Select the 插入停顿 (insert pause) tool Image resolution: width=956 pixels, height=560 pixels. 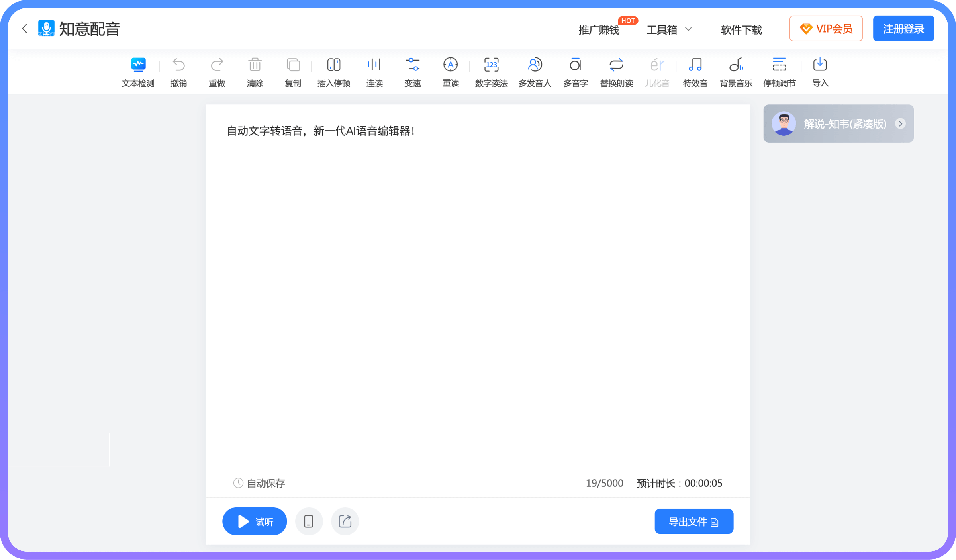tap(334, 72)
